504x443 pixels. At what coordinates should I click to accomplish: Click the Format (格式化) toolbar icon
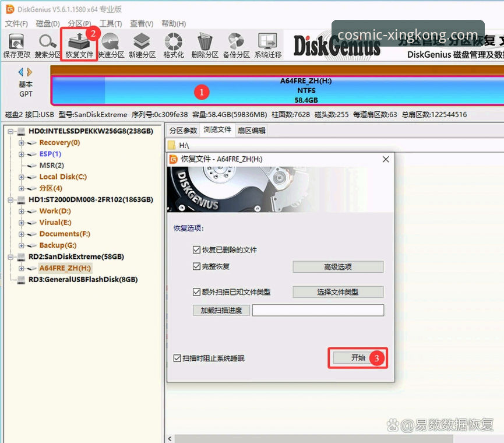[174, 42]
